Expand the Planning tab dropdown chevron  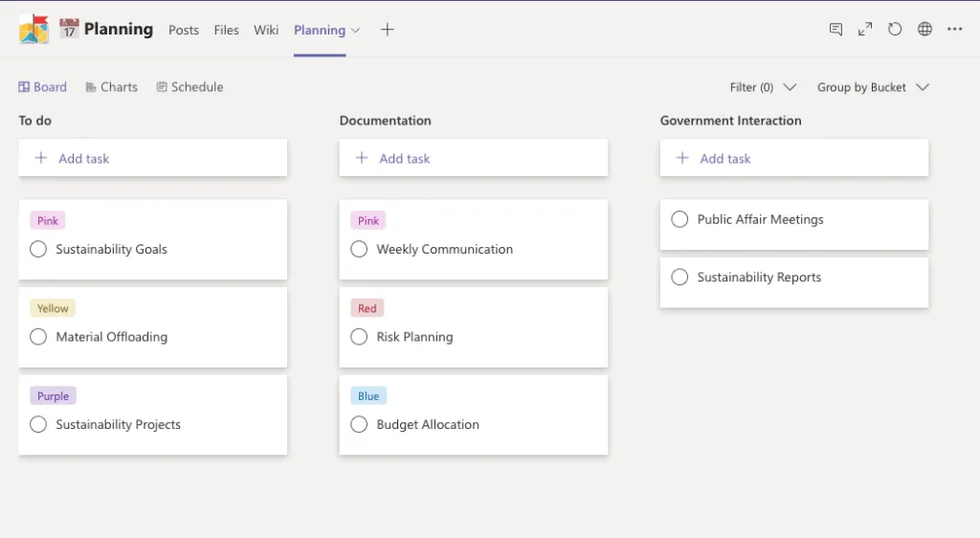(356, 30)
